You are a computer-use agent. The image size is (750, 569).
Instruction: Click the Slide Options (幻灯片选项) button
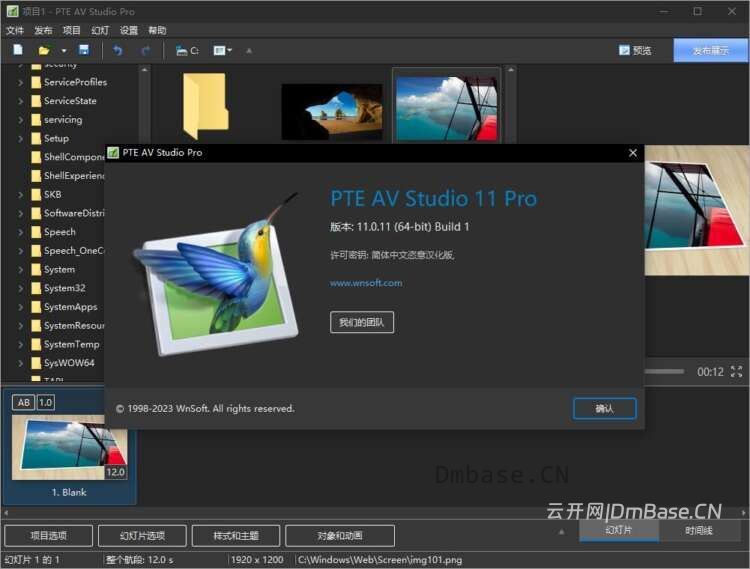click(142, 536)
